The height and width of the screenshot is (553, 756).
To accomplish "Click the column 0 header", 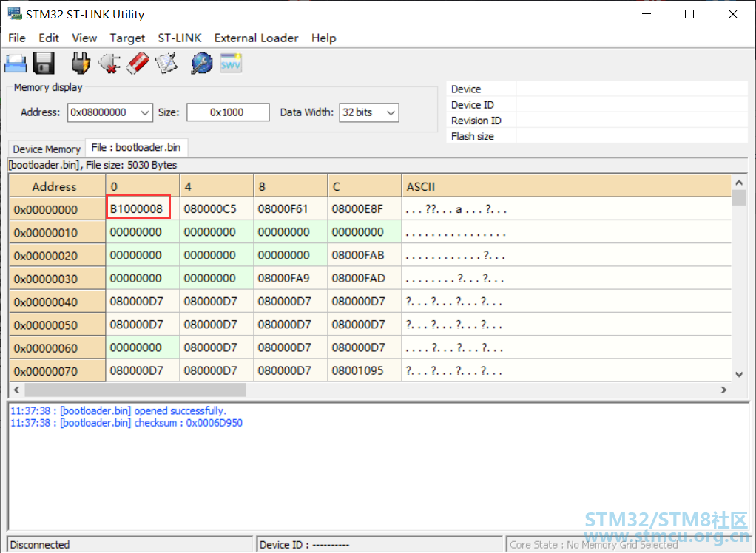I will [143, 186].
